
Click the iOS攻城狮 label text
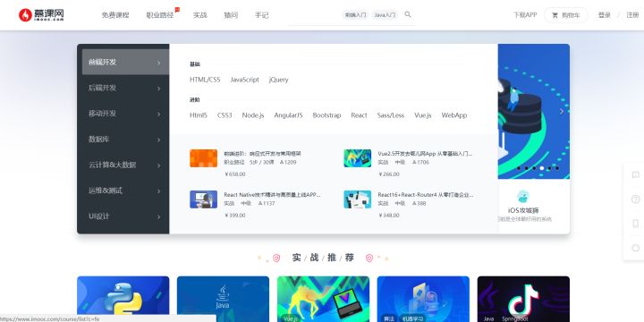coord(523,210)
